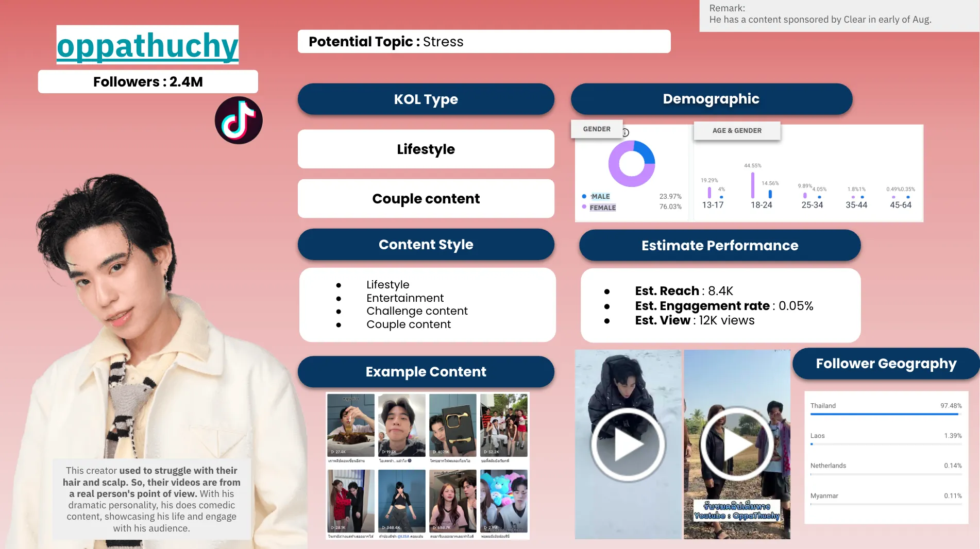Click the Challenge content bullet item
Screen dimensions: 980x549
click(417, 311)
